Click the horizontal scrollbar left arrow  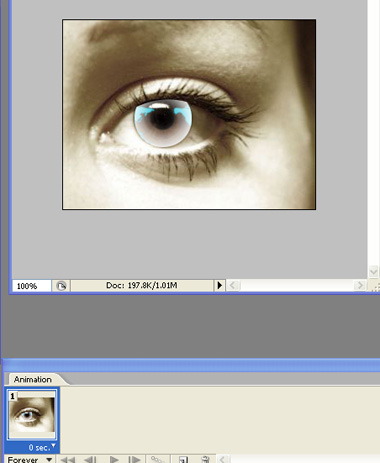(233, 286)
